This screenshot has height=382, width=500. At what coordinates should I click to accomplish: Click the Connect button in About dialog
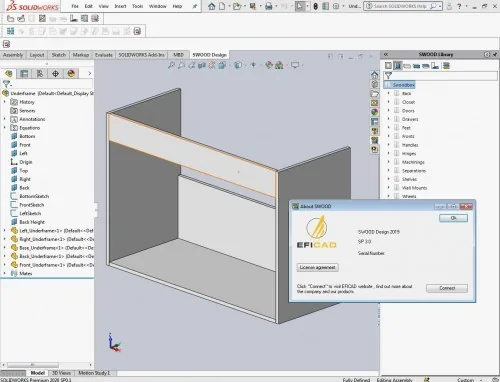click(447, 288)
